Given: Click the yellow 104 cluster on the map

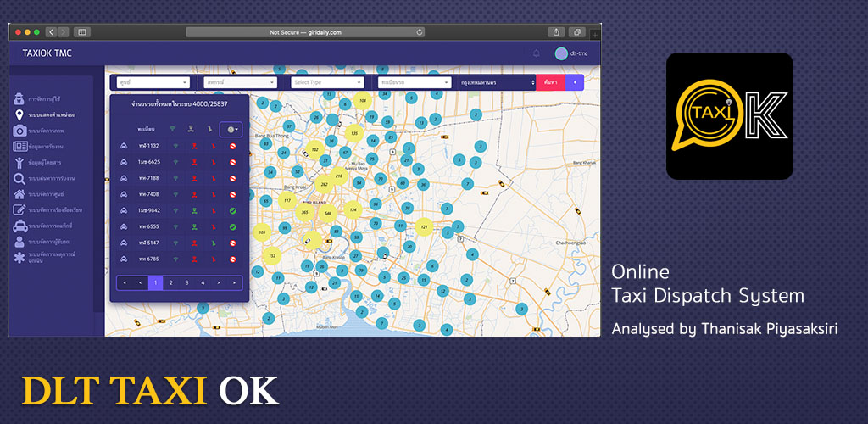Looking at the screenshot, I should point(363,101).
